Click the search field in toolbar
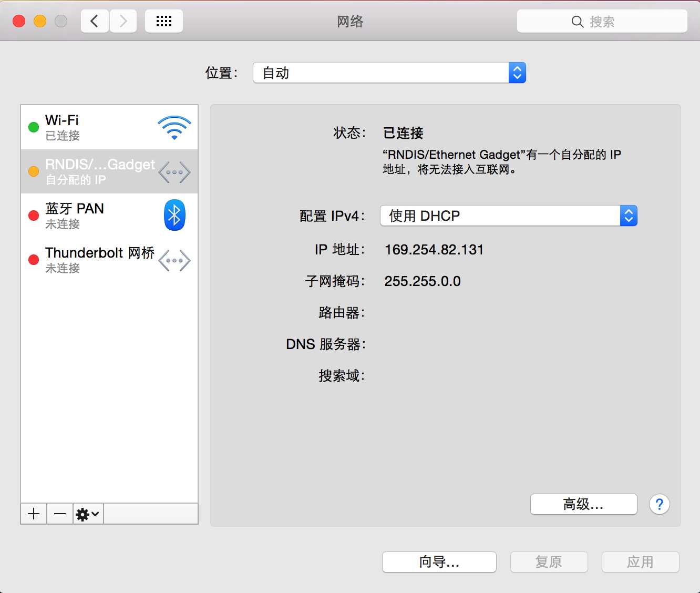The height and width of the screenshot is (593, 700). pos(602,21)
